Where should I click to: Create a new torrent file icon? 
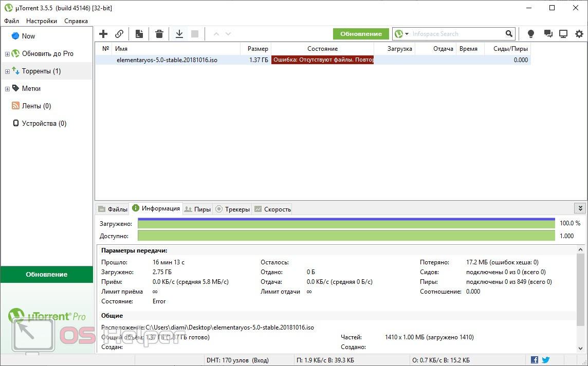(139, 34)
